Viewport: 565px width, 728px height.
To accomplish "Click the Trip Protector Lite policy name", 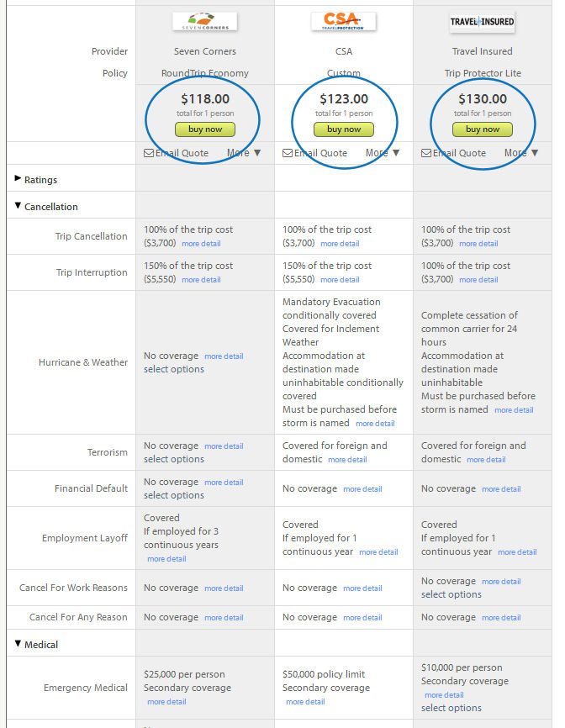I will (483, 73).
